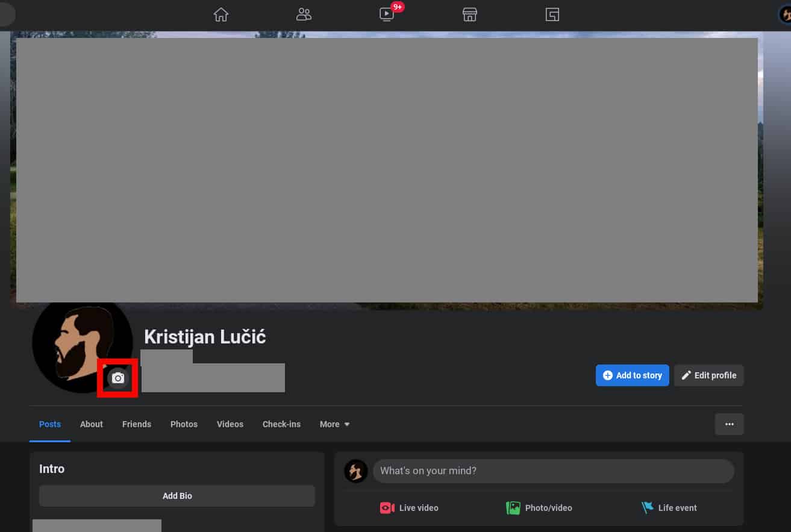
Task: Switch to the Videos tab
Action: pos(230,424)
